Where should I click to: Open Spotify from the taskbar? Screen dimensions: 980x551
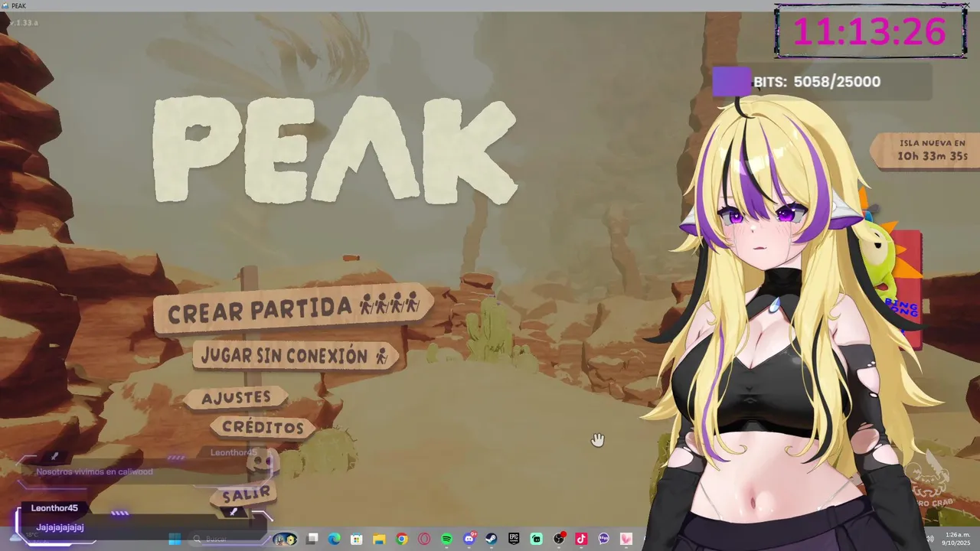(446, 539)
